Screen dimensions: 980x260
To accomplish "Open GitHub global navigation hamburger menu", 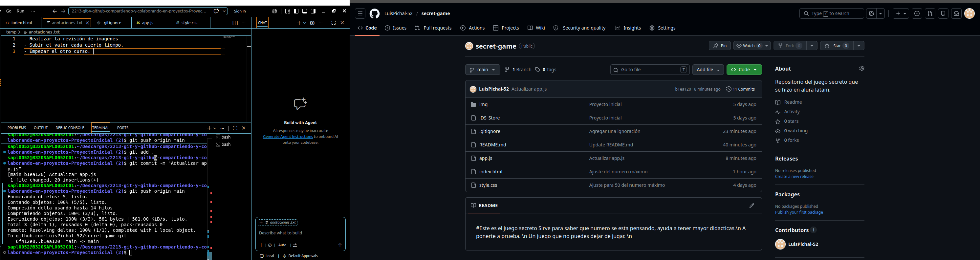I will click(x=360, y=14).
